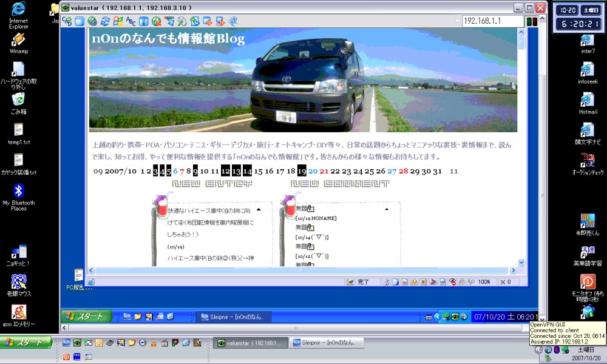Open the folder icon in remote quick launch
This screenshot has width=607, height=364.
tap(138, 317)
